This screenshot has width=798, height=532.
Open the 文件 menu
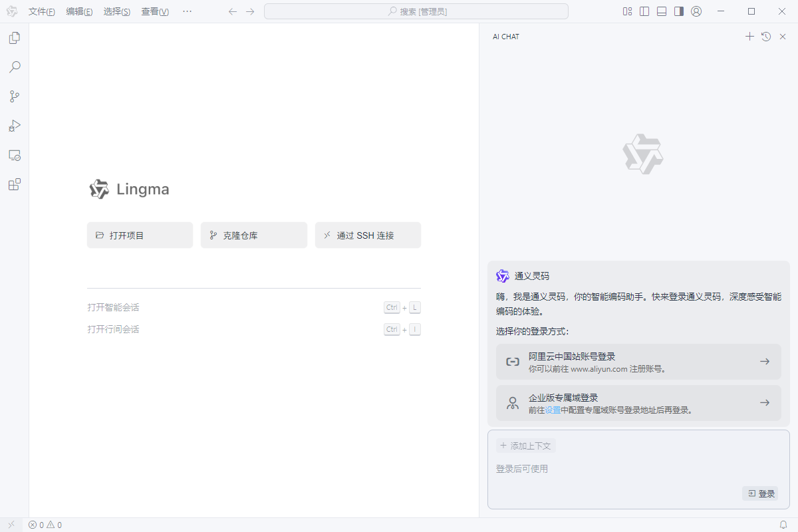pos(42,11)
